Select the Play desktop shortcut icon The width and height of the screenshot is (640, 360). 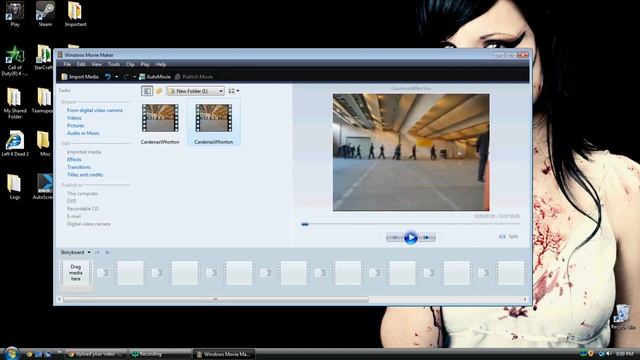coord(15,14)
